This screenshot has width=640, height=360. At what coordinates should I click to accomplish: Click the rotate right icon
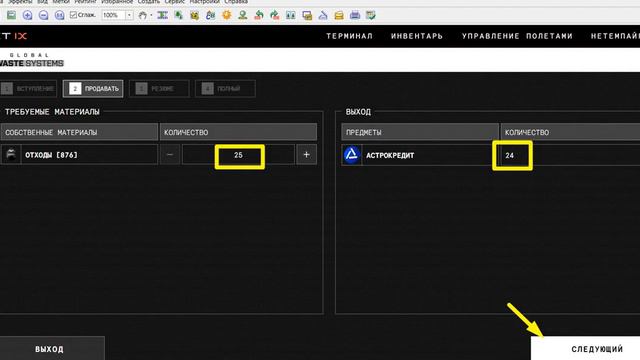tap(275, 16)
